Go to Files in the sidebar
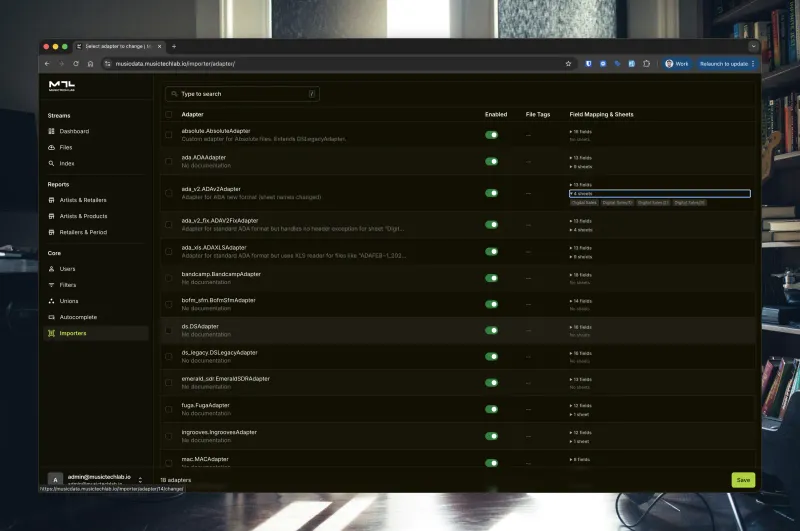The height and width of the screenshot is (531, 800). [x=66, y=147]
